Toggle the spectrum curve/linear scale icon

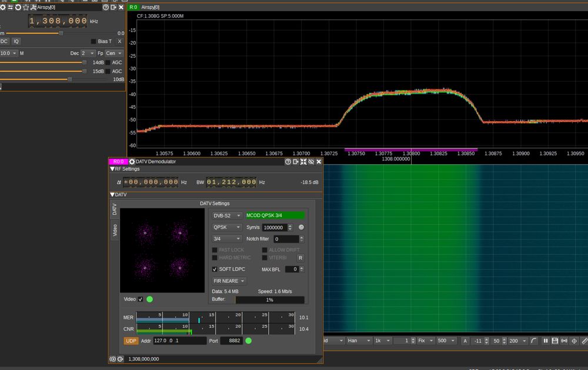click(x=534, y=341)
